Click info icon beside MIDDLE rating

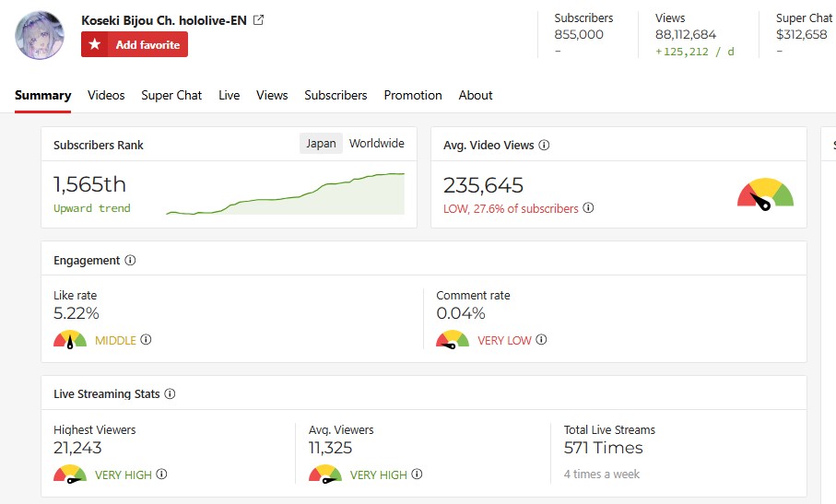coord(146,339)
